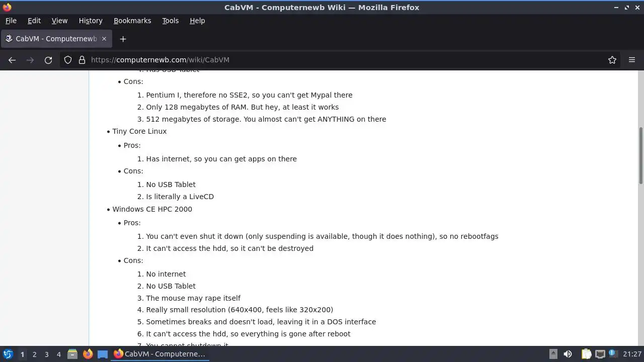The width and height of the screenshot is (644, 362).
Task: Open tracking protection shield info
Action: 68,60
